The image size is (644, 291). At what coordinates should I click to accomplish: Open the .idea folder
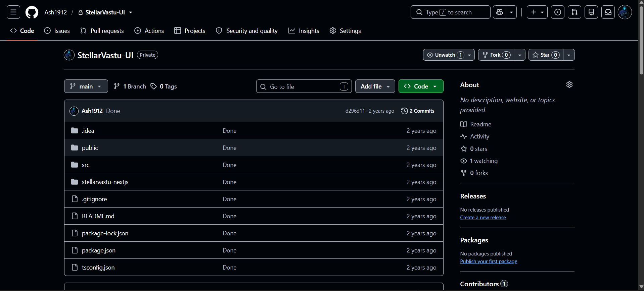click(x=88, y=131)
